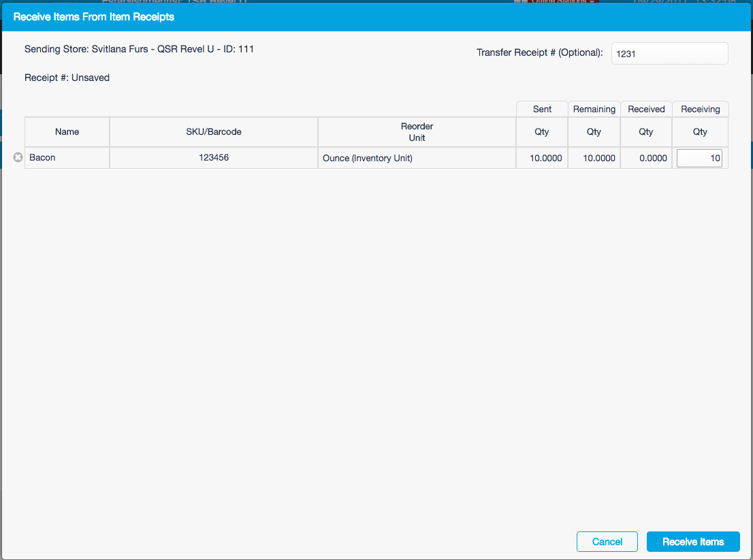
Task: Click the Name column header
Action: point(67,131)
